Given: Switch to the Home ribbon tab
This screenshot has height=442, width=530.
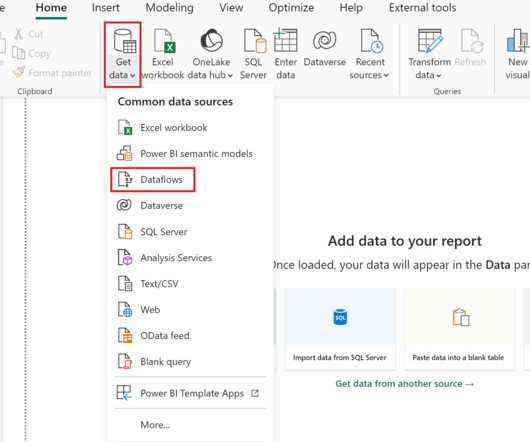Looking at the screenshot, I should [51, 7].
